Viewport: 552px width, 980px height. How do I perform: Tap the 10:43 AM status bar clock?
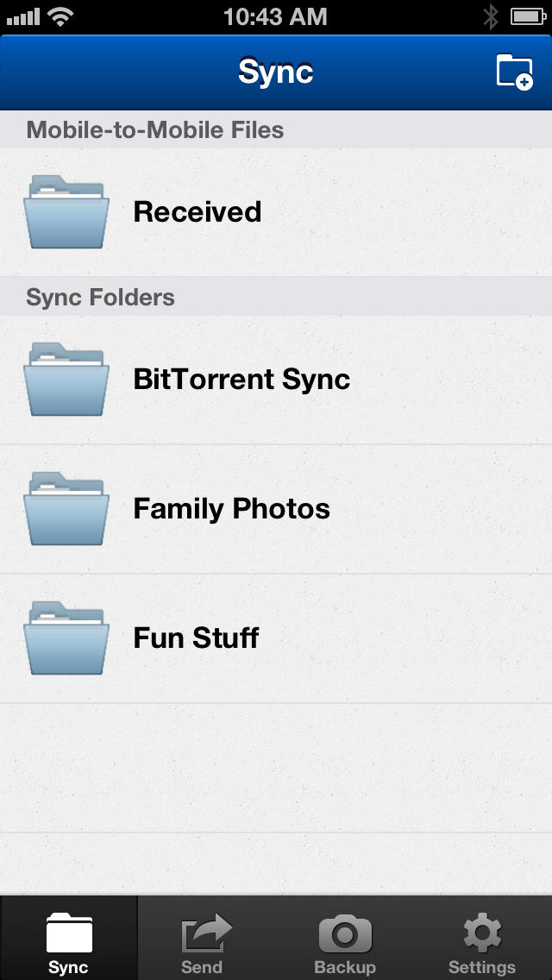point(275,16)
